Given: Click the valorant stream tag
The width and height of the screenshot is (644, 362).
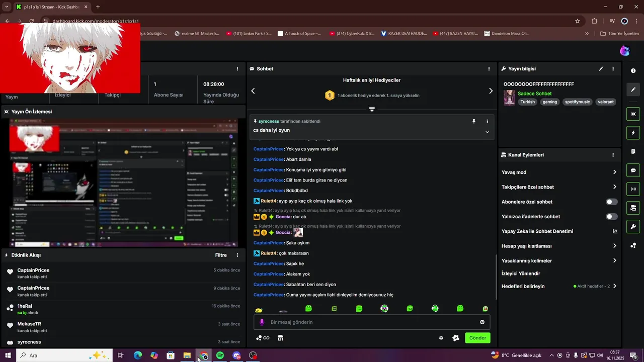Looking at the screenshot, I should [x=606, y=102].
